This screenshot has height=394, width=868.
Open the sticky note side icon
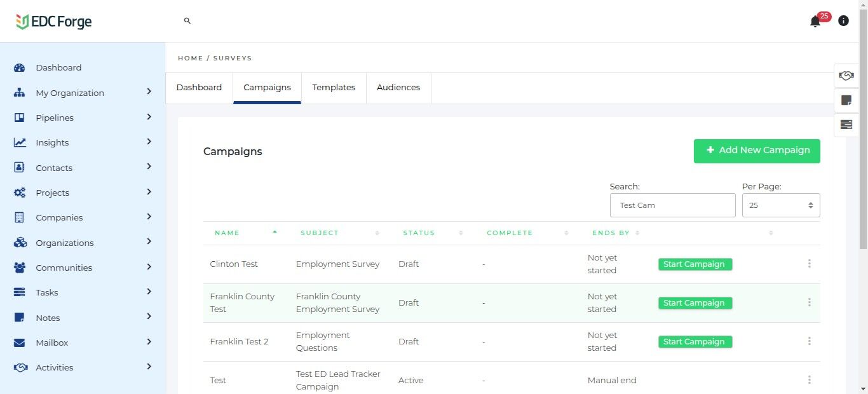click(x=846, y=100)
